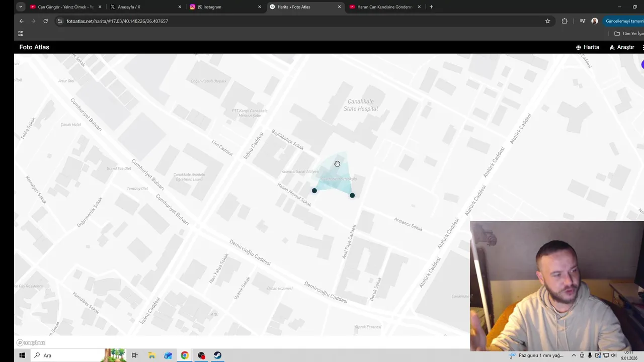Open the volume speaker tray icon
Screen dimensions: 644x362
coord(613,355)
